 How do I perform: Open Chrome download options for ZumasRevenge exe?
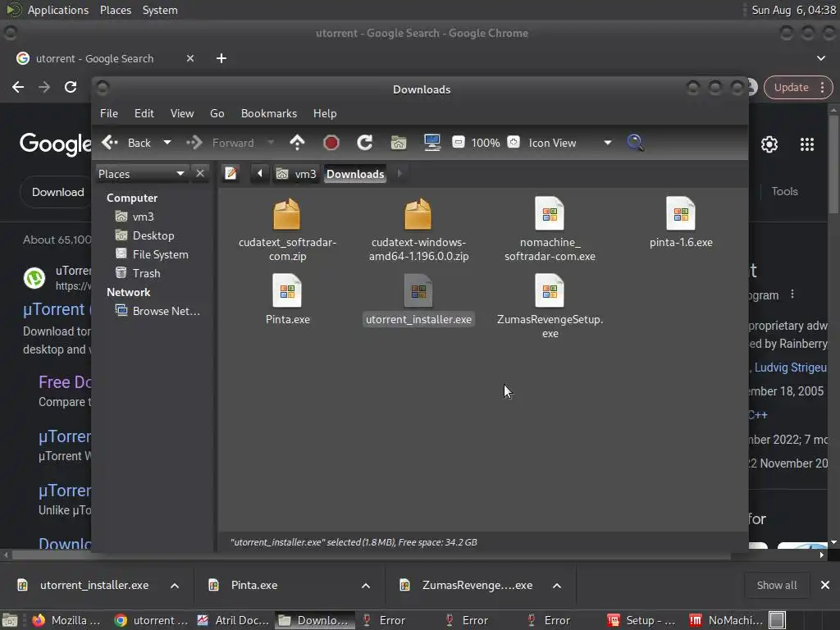click(x=557, y=586)
